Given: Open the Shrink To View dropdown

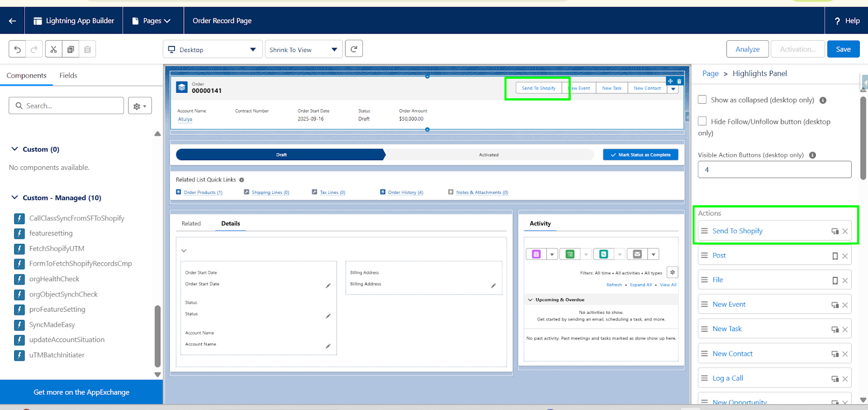Looking at the screenshot, I should tap(303, 49).
